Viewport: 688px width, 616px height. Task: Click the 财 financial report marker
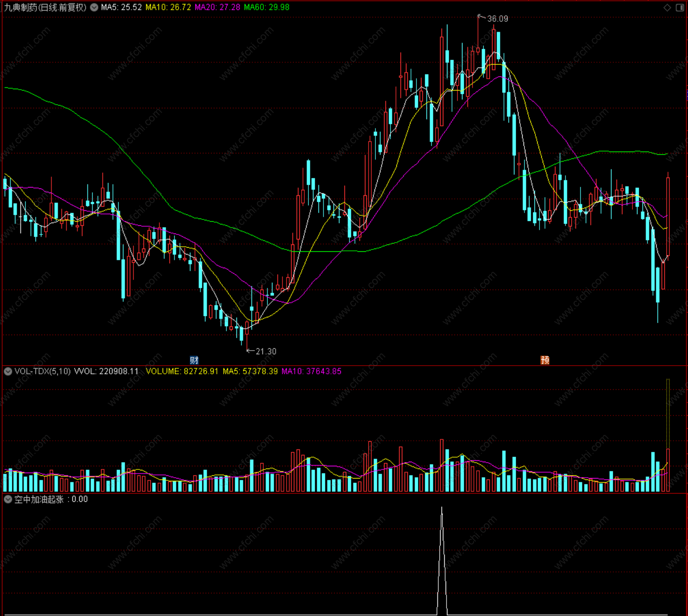[x=194, y=360]
